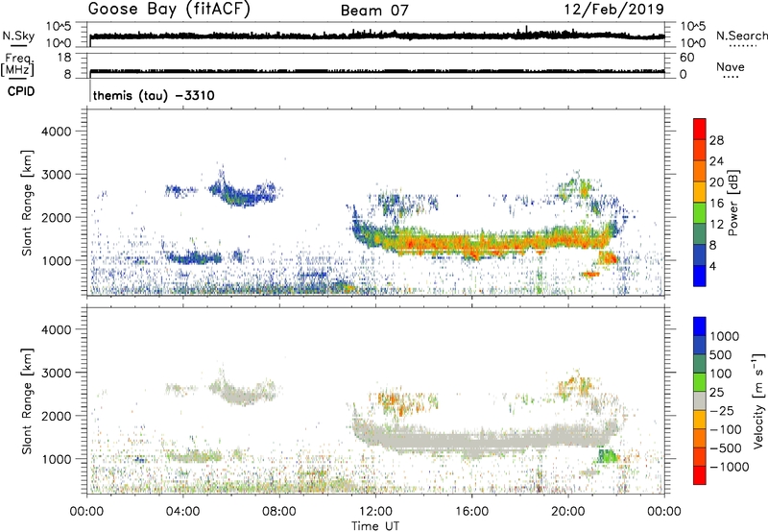Click the 'N.Sky' legend label

pyautogui.click(x=18, y=36)
